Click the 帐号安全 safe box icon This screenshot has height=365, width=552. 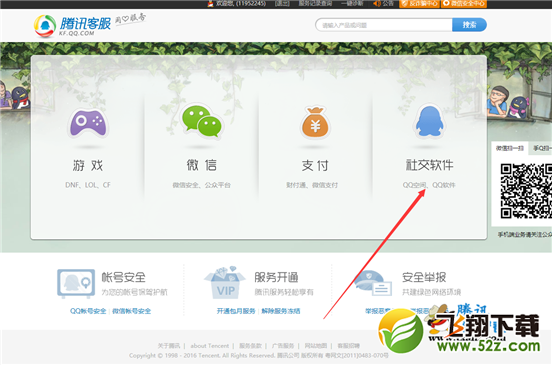tap(76, 283)
